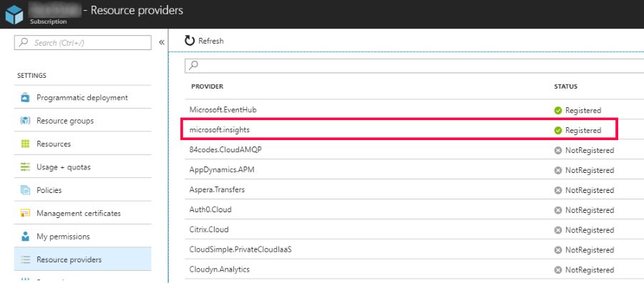Click the Resource providers list icon
644x283 pixels.
(x=26, y=259)
